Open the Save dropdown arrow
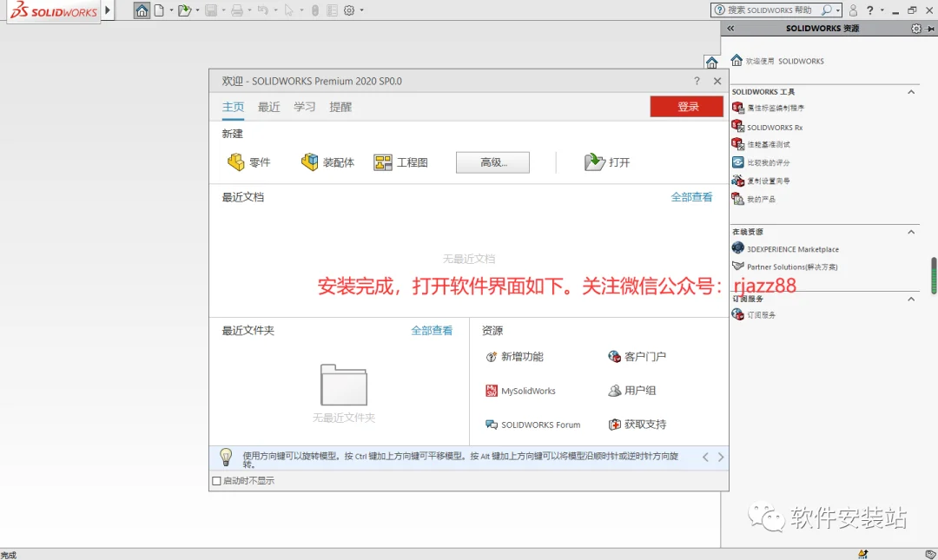Image resolution: width=938 pixels, height=560 pixels. coord(224,10)
